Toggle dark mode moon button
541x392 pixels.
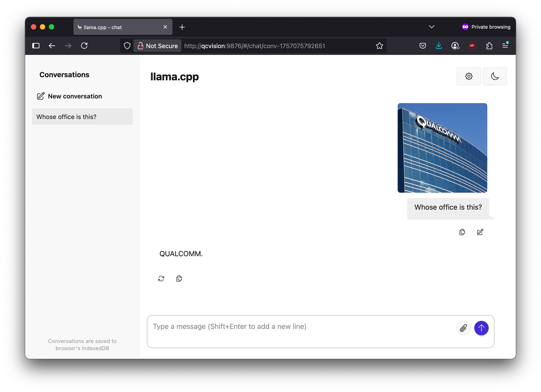click(x=495, y=76)
